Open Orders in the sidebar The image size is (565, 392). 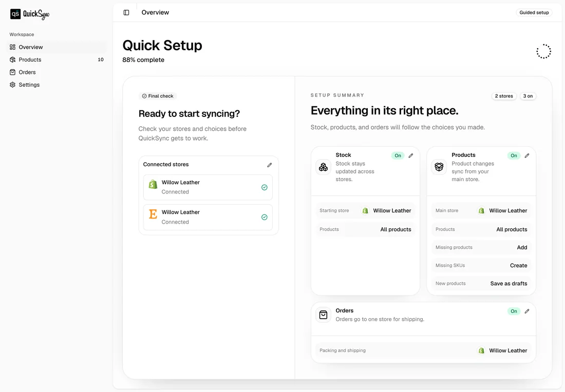tap(56, 72)
